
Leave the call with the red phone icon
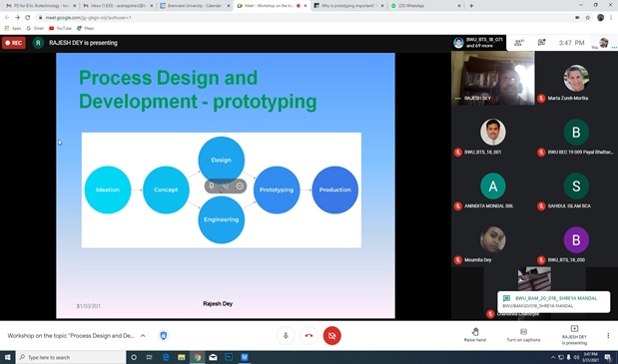click(309, 336)
